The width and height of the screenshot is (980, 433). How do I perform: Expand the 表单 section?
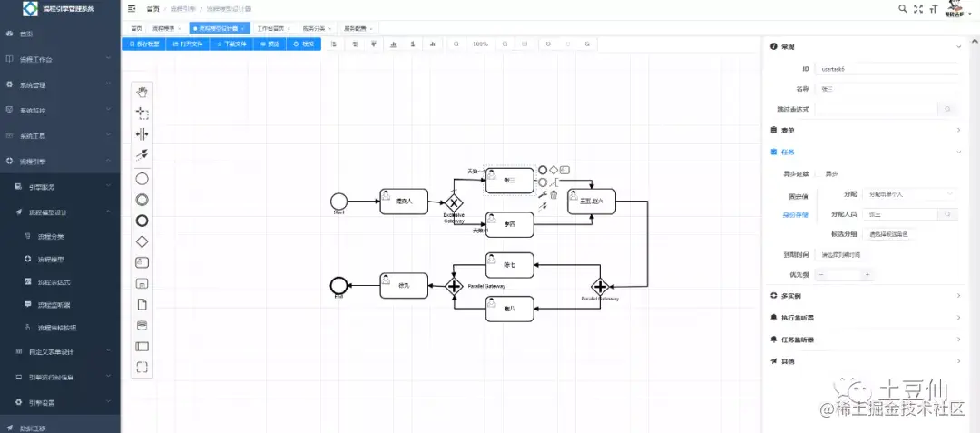point(867,130)
